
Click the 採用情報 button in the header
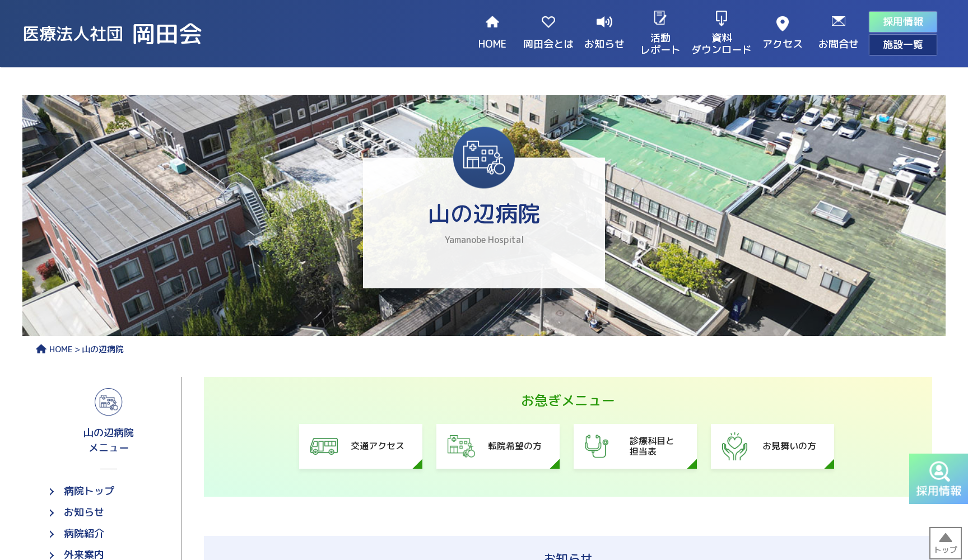pos(902,22)
